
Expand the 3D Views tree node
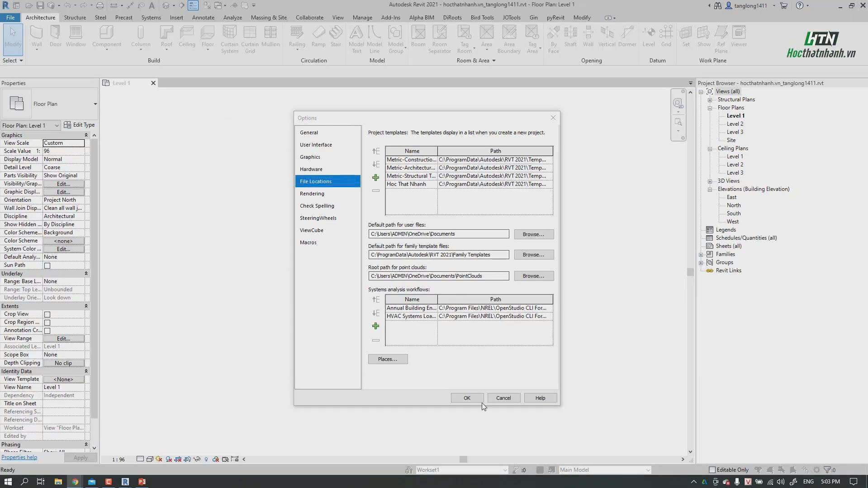[710, 181]
